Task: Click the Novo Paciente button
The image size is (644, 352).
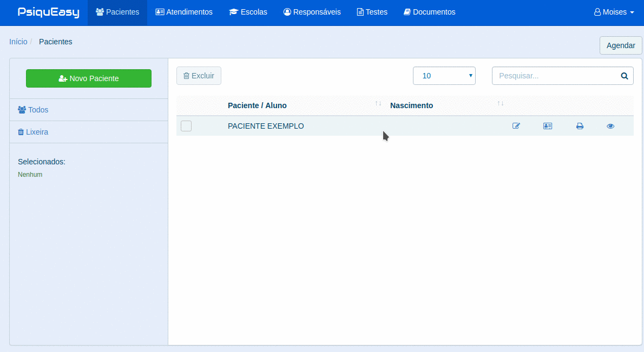Action: [89, 78]
